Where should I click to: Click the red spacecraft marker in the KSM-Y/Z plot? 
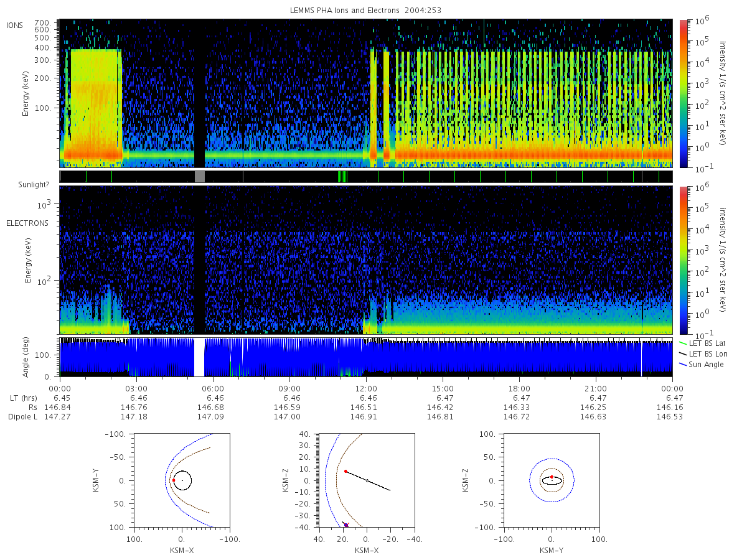[552, 477]
